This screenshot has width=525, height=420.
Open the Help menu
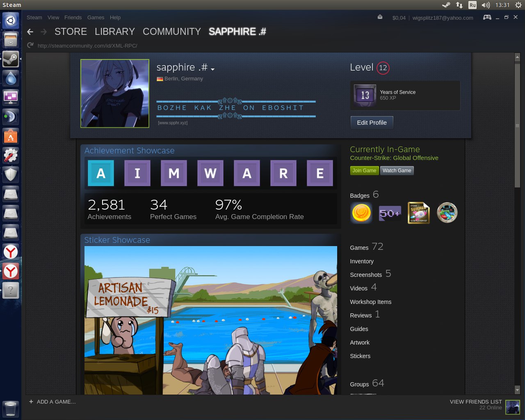(x=115, y=18)
